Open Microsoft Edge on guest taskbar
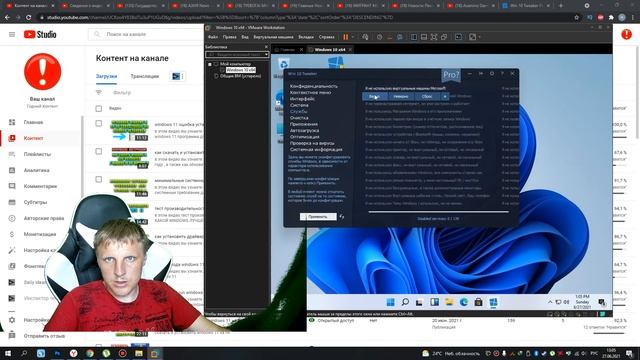 464,302
